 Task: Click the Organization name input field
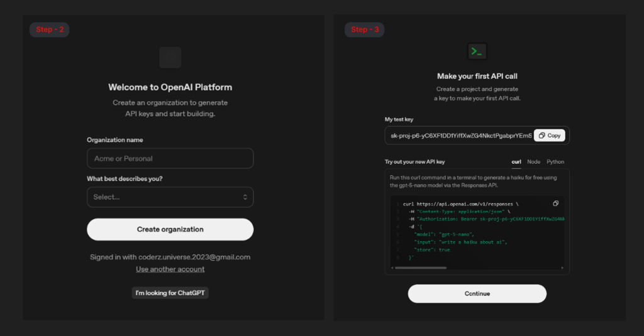click(170, 158)
